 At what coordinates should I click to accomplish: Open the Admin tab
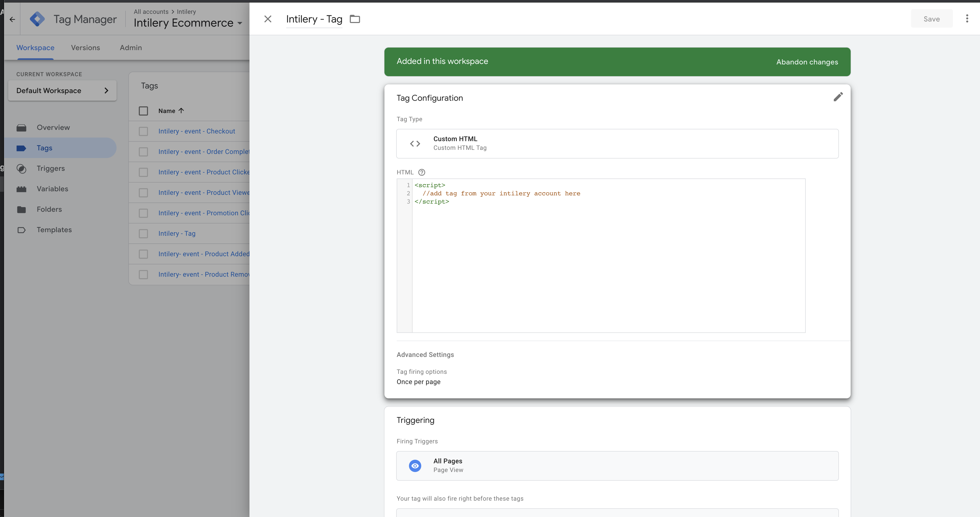tap(131, 48)
